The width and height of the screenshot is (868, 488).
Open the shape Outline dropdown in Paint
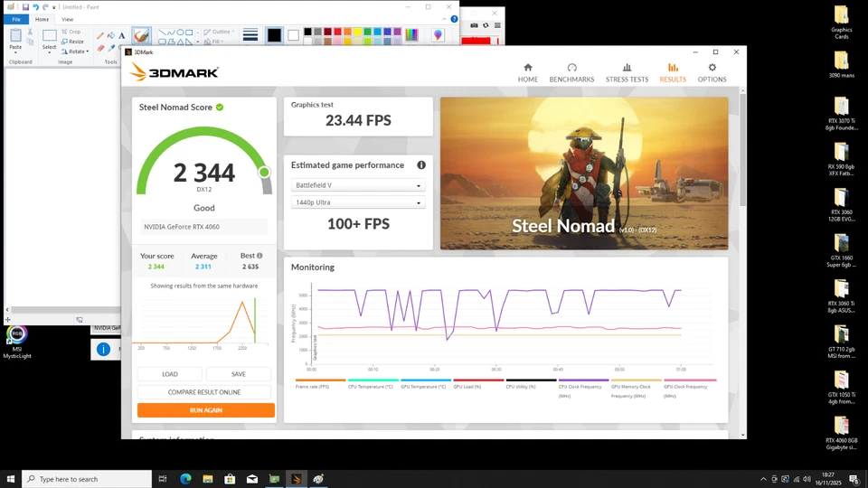point(218,32)
